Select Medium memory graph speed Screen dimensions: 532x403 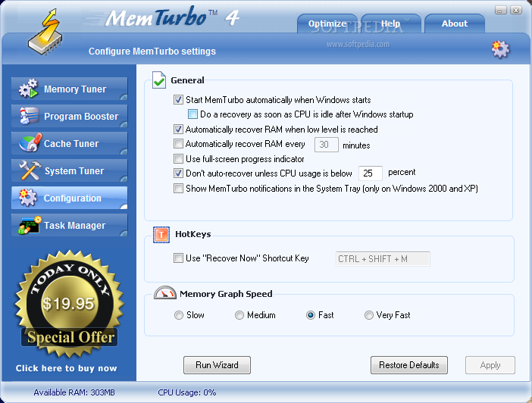(239, 315)
